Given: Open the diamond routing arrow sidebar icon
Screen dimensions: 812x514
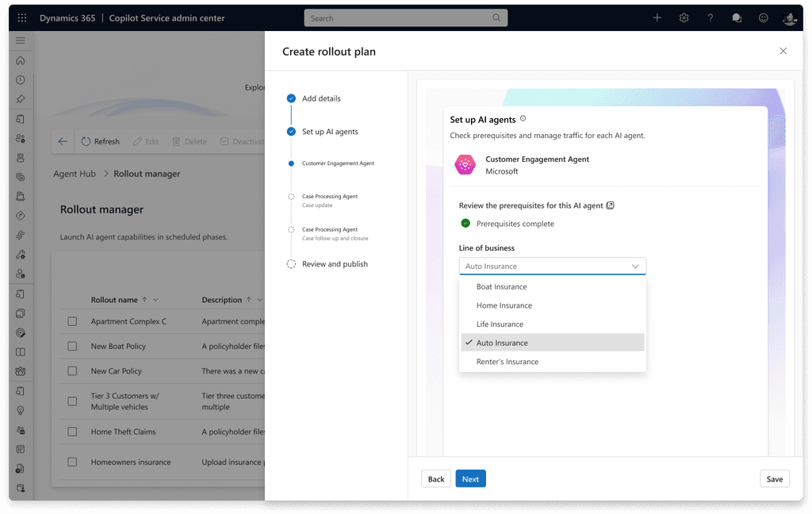Looking at the screenshot, I should 21,216.
